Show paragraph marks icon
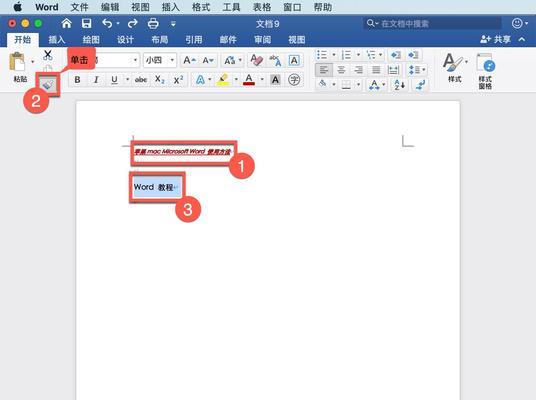 click(x=420, y=84)
